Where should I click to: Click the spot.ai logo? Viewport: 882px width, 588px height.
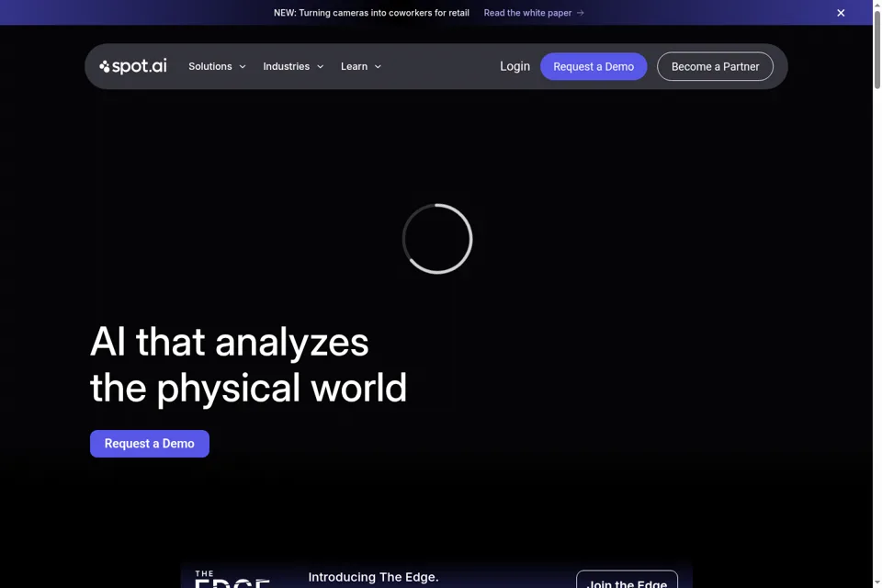click(132, 66)
